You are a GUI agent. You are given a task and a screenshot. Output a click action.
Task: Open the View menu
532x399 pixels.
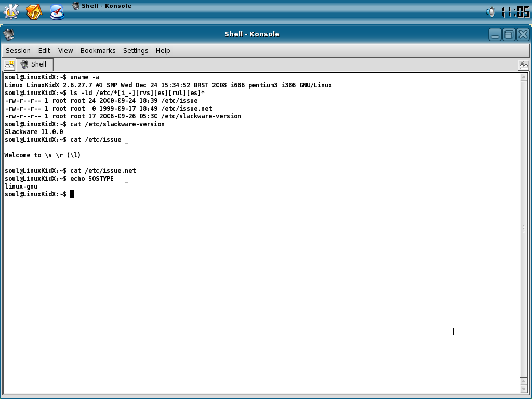point(65,50)
